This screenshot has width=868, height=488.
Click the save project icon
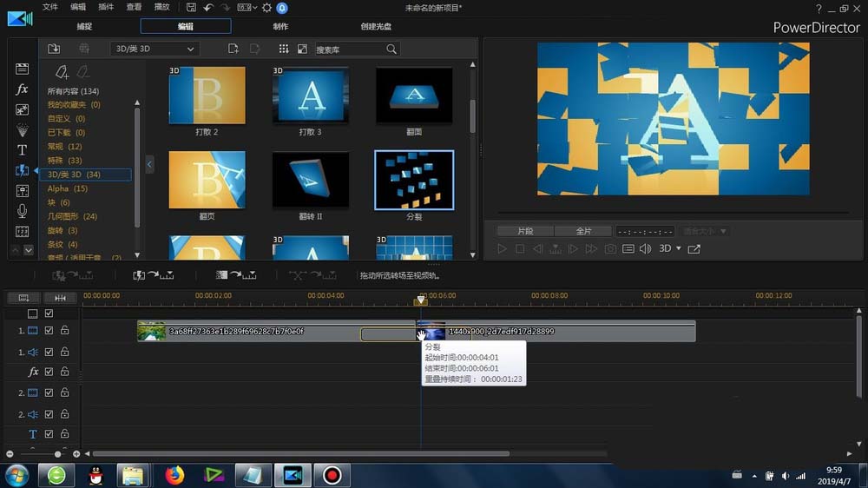[191, 7]
